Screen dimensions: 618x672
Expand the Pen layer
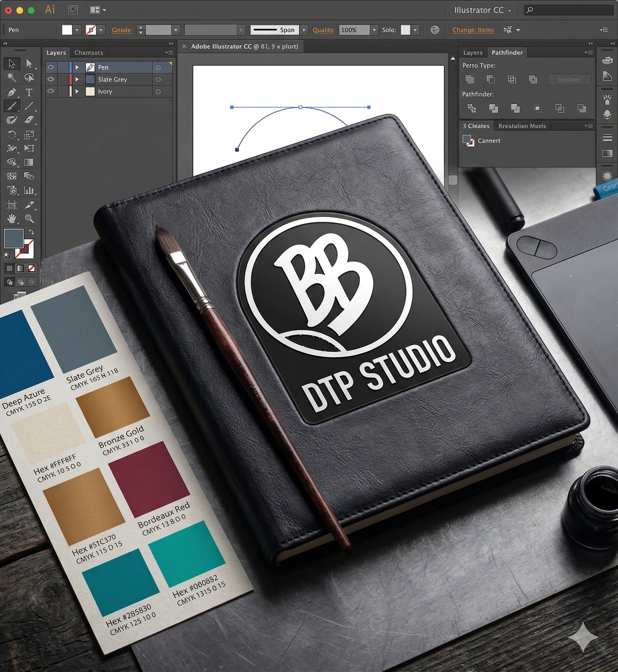point(77,67)
